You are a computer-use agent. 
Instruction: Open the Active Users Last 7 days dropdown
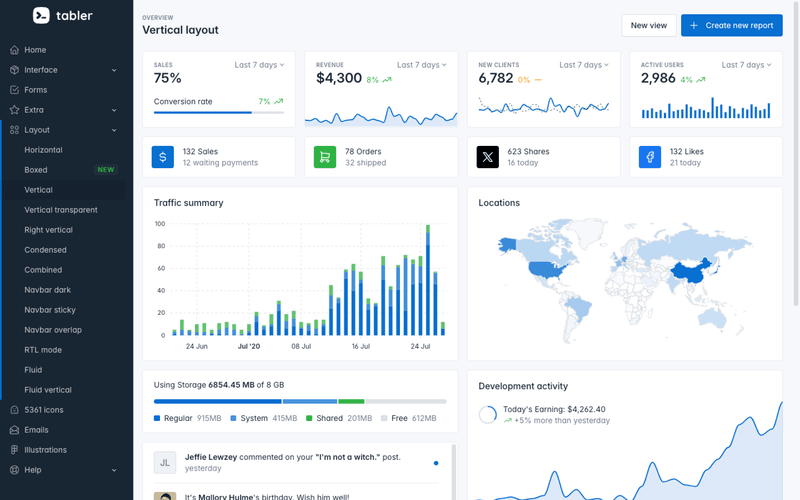point(746,65)
